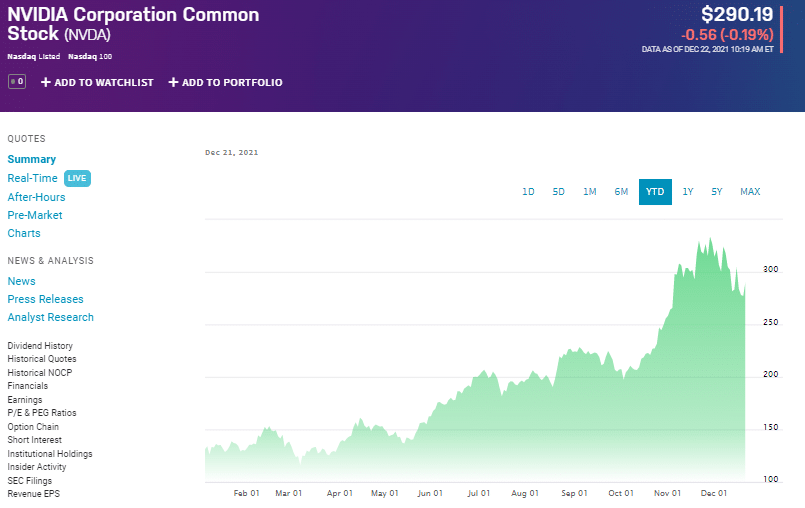The image size is (805, 508).
Task: Open the News section link
Action: point(22,281)
